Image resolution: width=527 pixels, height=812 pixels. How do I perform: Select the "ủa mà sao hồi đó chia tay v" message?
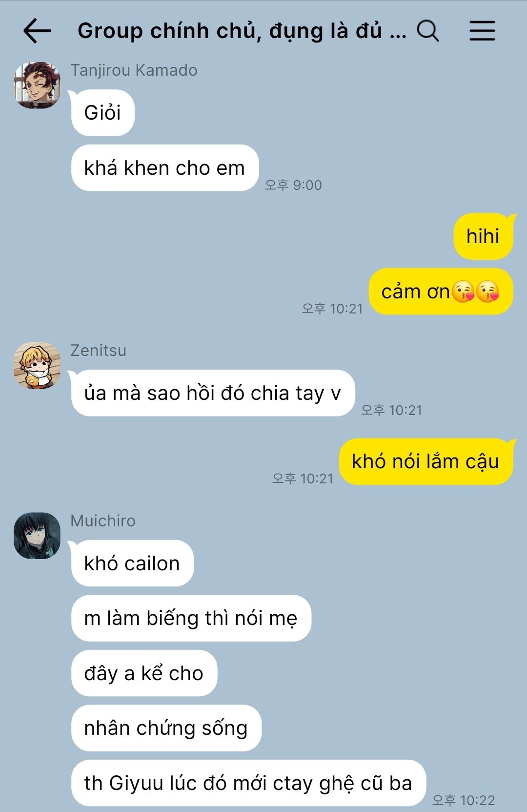pos(213,393)
